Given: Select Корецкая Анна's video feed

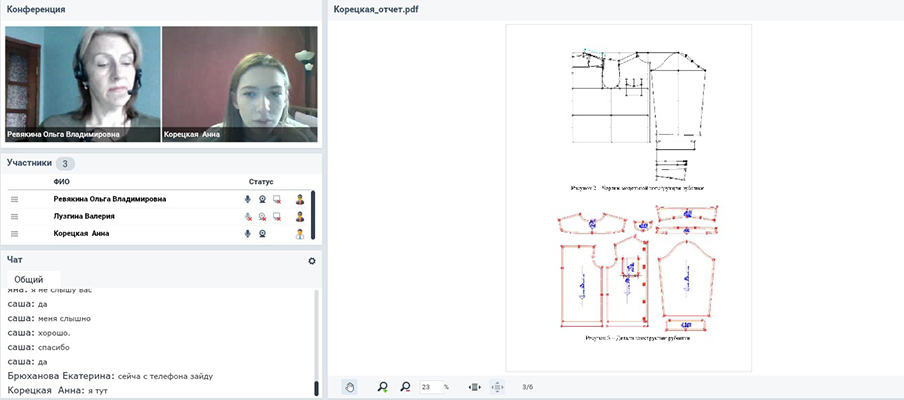Looking at the screenshot, I should coord(239,84).
